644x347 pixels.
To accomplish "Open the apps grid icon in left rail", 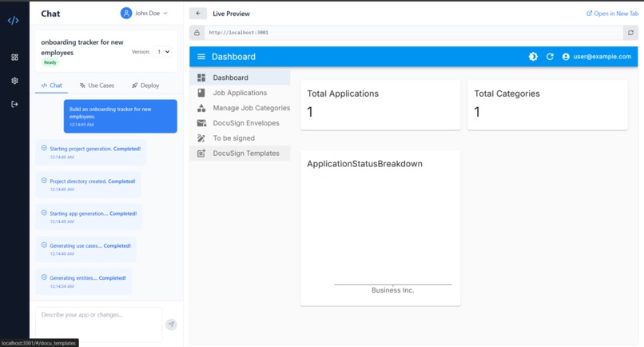I will coord(15,57).
